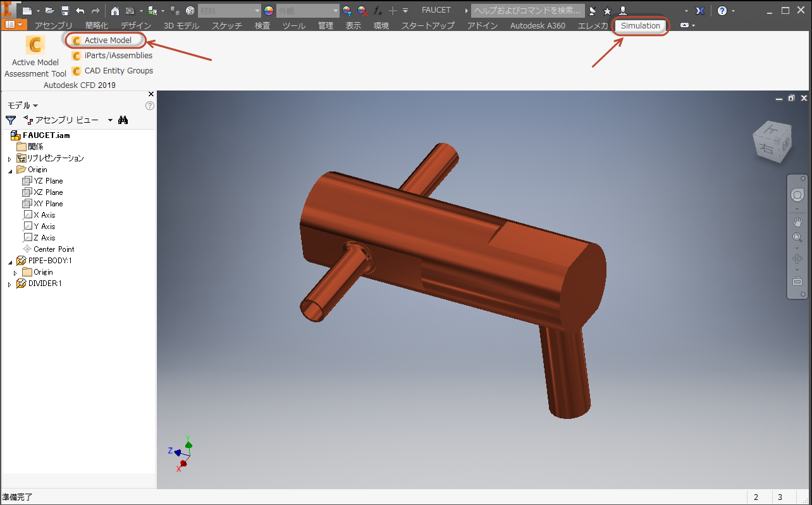Click the help and command search field
The height and width of the screenshot is (505, 812).
tap(527, 11)
